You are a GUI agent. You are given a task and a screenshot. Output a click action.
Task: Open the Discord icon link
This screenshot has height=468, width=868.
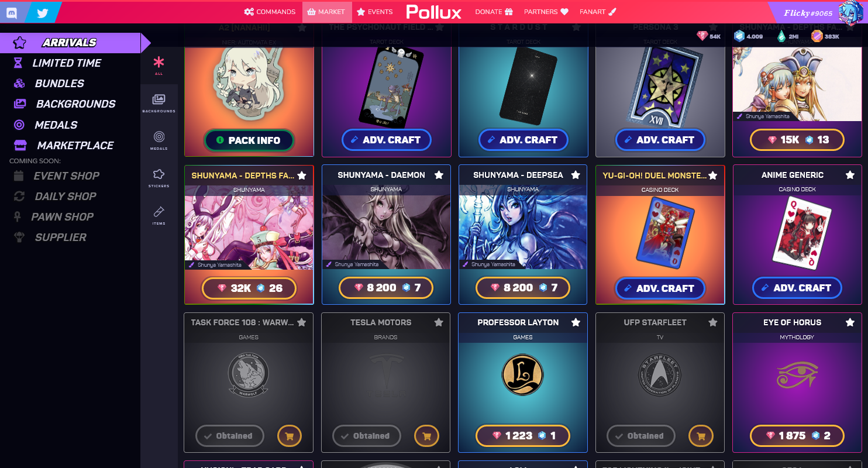[x=12, y=12]
